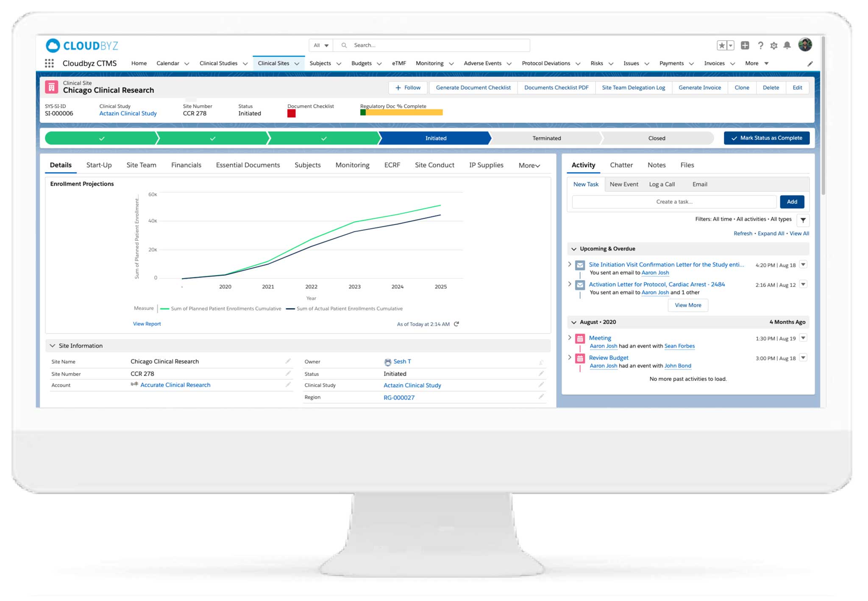This screenshot has width=868, height=601.
Task: Open the search scope All dropdown
Action: tap(321, 45)
